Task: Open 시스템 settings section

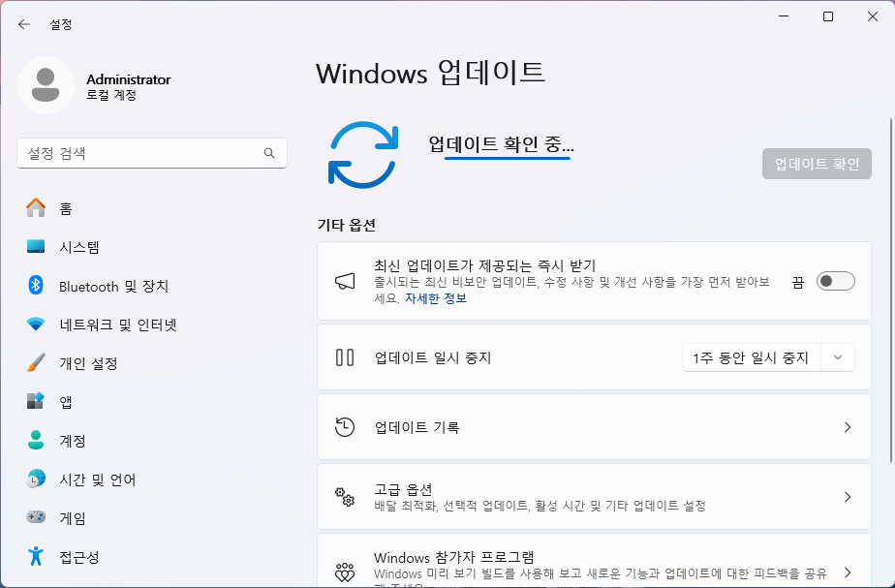Action: [152, 247]
